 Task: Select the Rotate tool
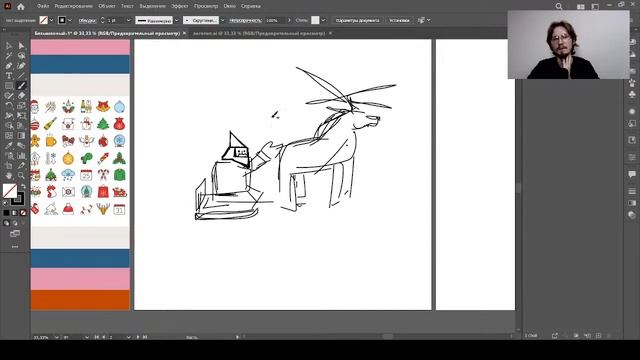[9, 106]
